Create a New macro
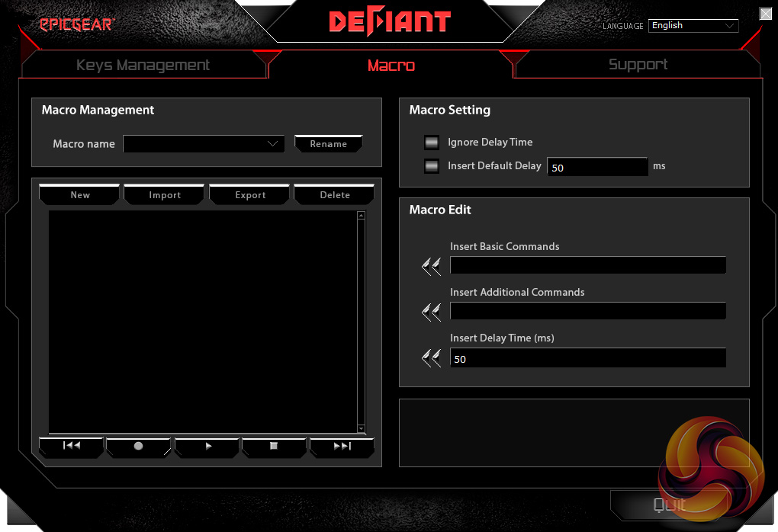 coord(79,195)
